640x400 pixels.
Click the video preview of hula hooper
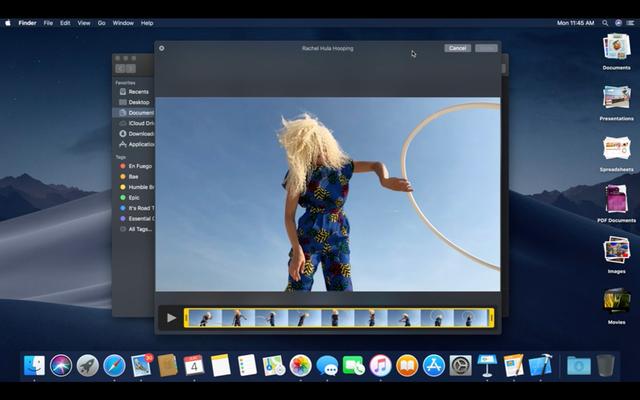(328, 194)
